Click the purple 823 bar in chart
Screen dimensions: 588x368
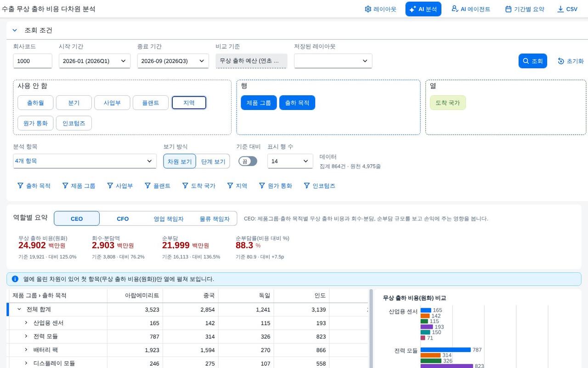(447, 366)
